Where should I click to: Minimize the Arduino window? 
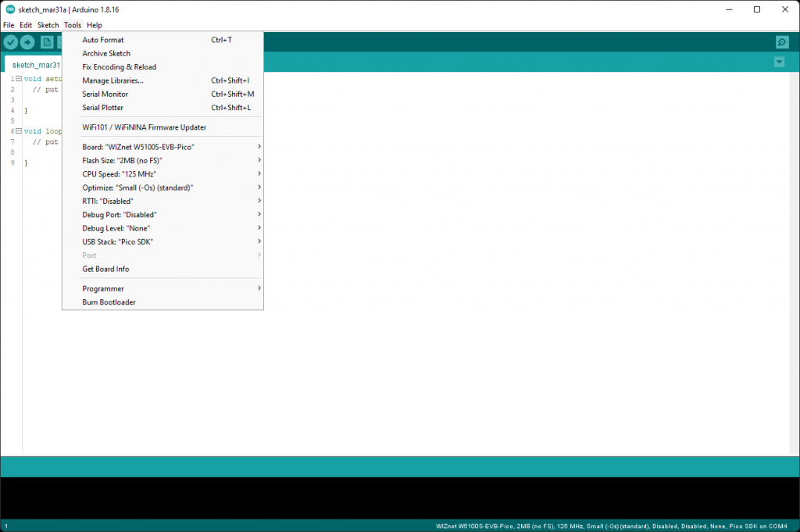click(x=729, y=9)
